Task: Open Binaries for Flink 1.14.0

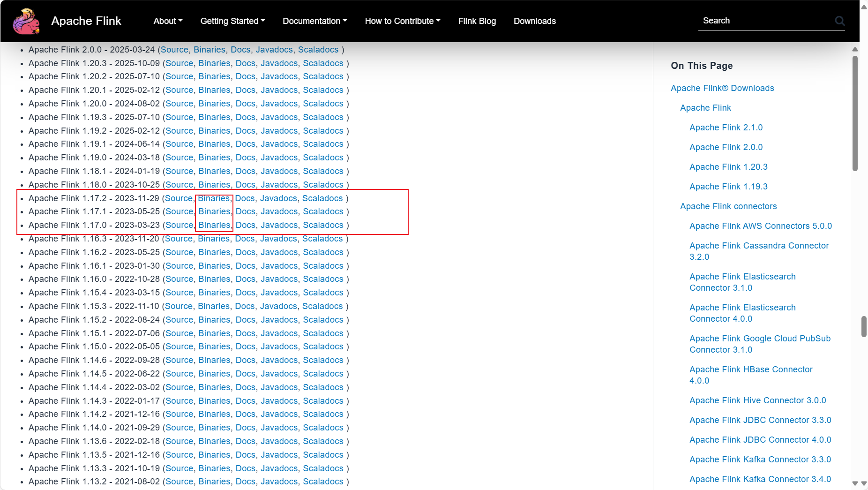Action: pos(214,428)
